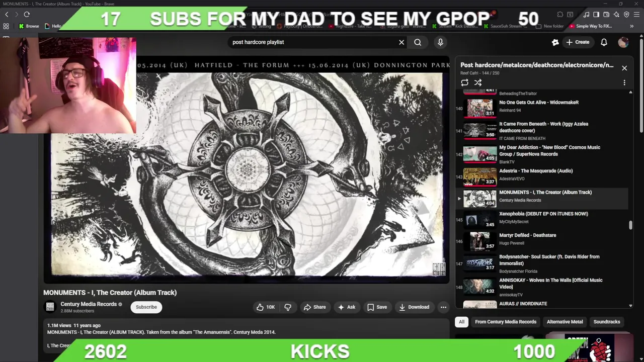Screen dimensions: 644x362
Task: Download the video
Action: [x=414, y=307]
